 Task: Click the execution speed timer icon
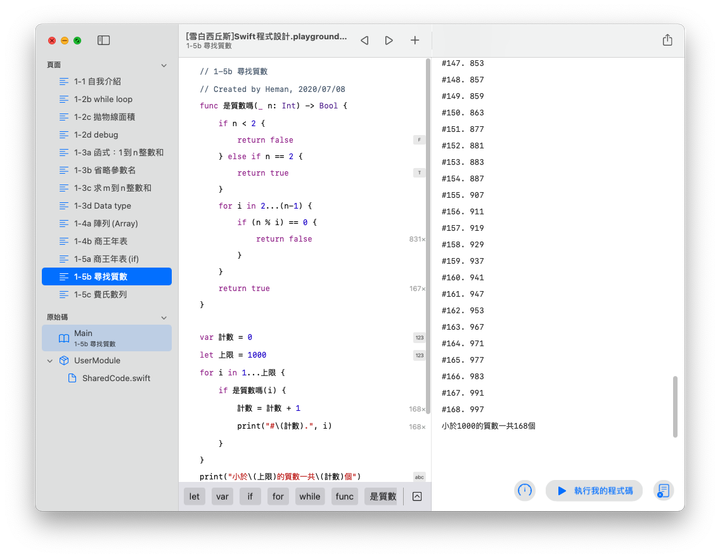click(x=524, y=490)
